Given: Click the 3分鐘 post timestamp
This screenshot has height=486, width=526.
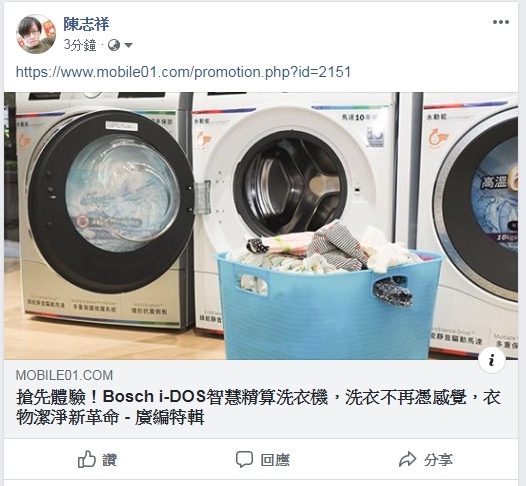Looking at the screenshot, I should (80, 45).
